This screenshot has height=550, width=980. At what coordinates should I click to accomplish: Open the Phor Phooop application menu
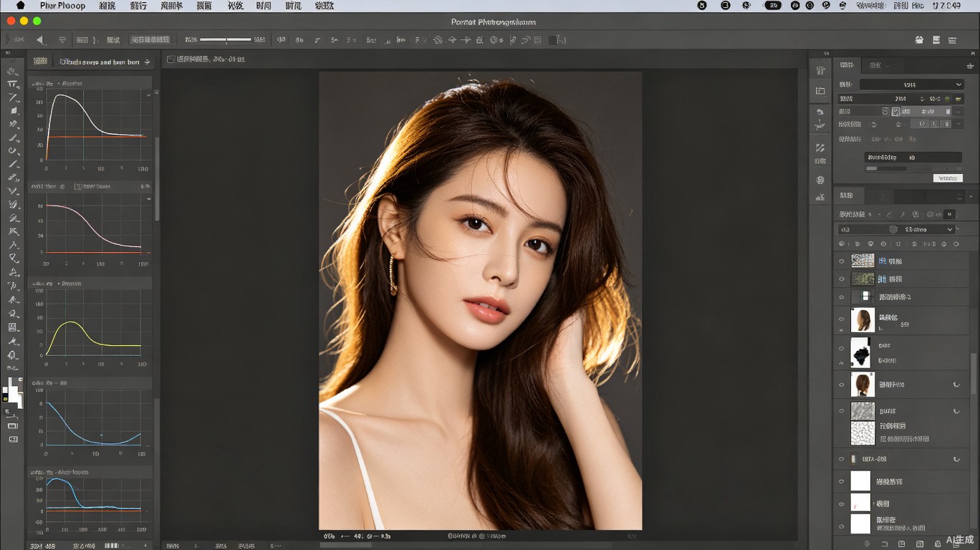point(62,5)
